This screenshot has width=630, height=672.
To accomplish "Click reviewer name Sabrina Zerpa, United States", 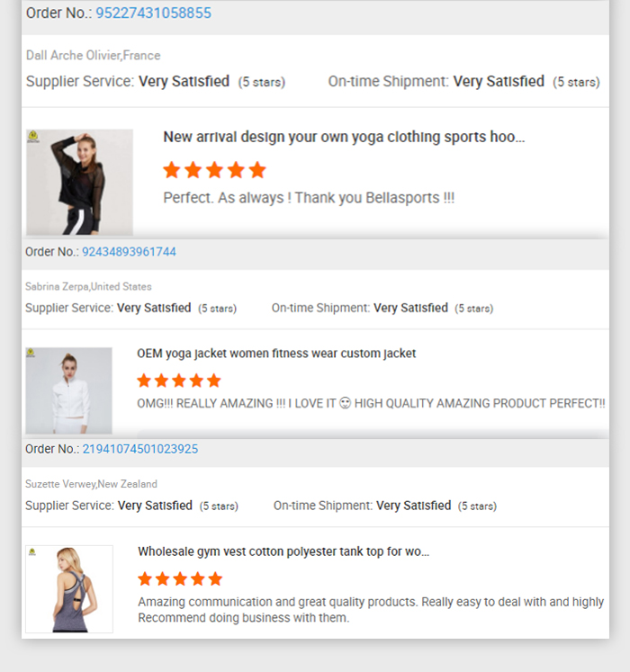I will coord(88,286).
